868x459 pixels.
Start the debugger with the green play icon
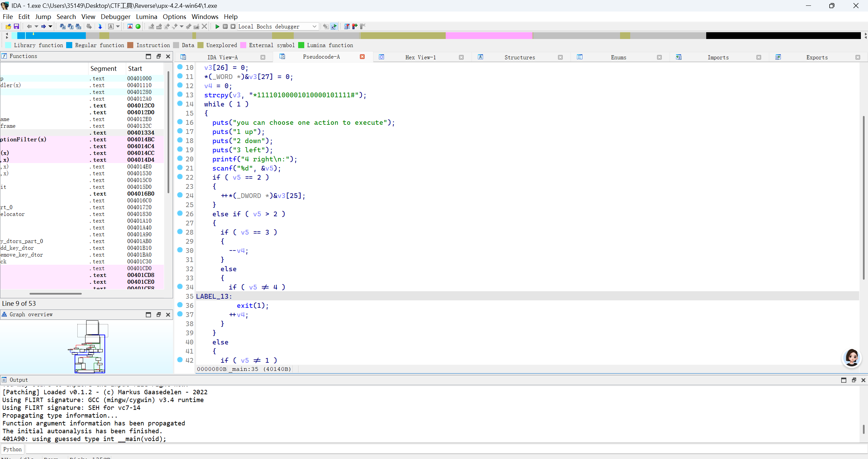tap(217, 26)
